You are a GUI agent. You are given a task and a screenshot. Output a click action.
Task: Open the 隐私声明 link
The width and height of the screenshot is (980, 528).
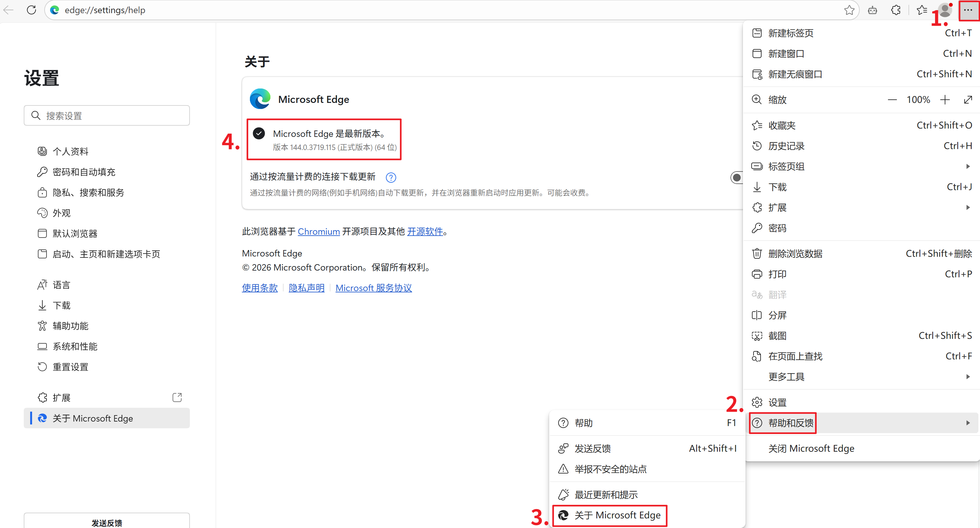(x=306, y=288)
